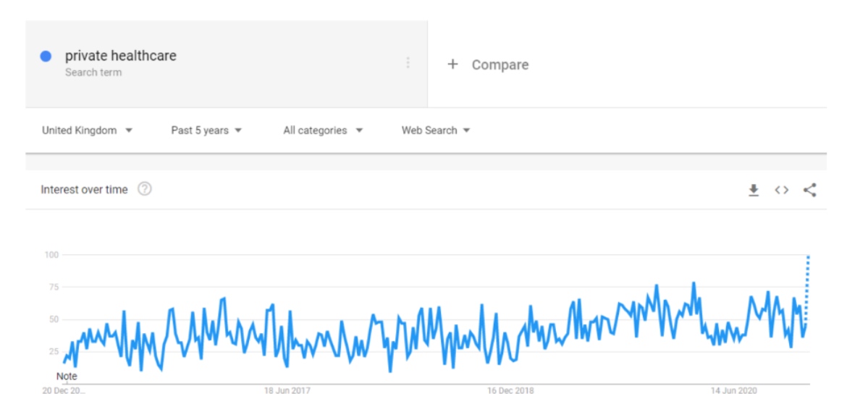The height and width of the screenshot is (420, 868).
Task: Select the 14 Jun 2020 axis label
Action: point(733,391)
